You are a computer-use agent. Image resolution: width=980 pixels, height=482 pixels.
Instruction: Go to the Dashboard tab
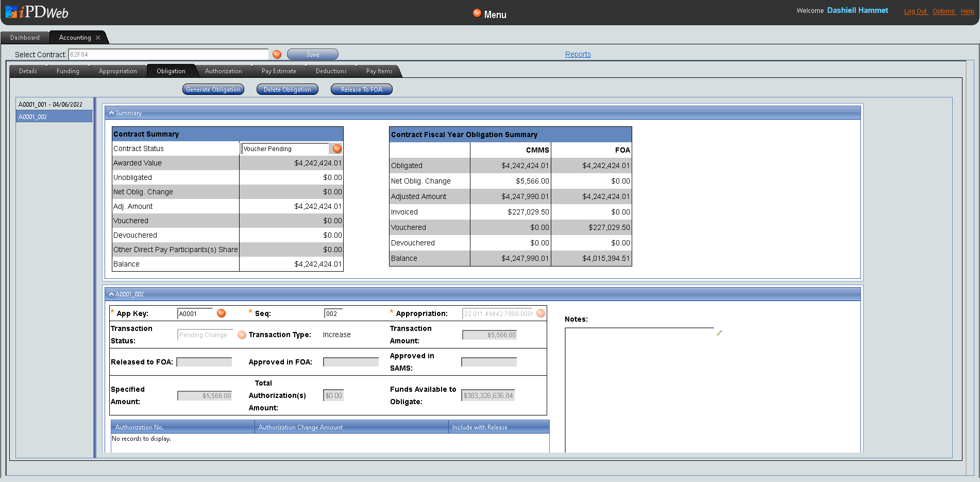(x=25, y=38)
